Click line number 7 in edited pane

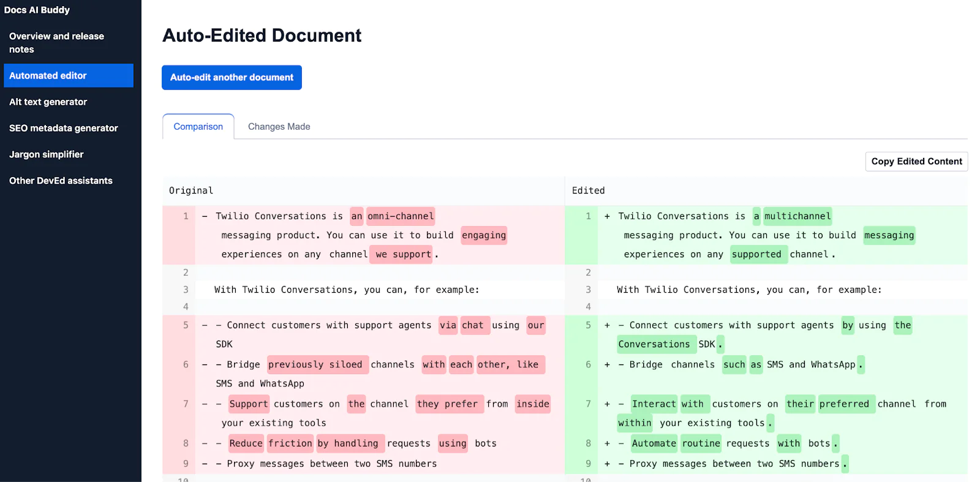(588, 404)
